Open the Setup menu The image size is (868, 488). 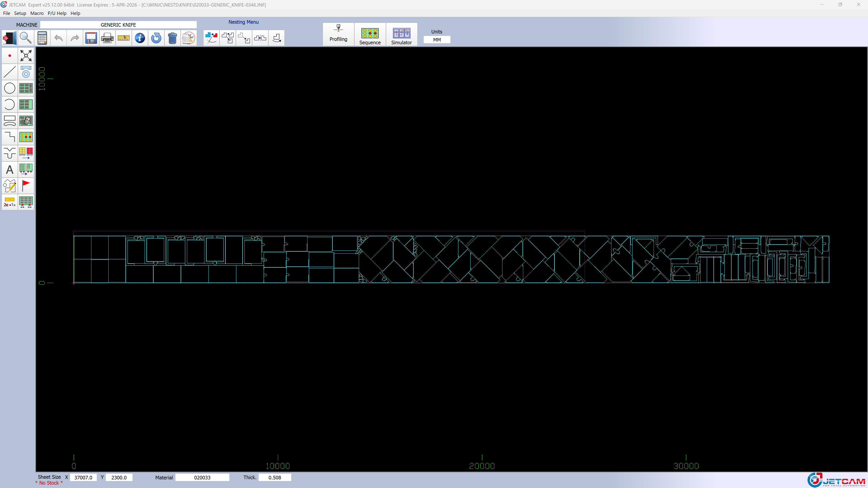click(x=20, y=13)
